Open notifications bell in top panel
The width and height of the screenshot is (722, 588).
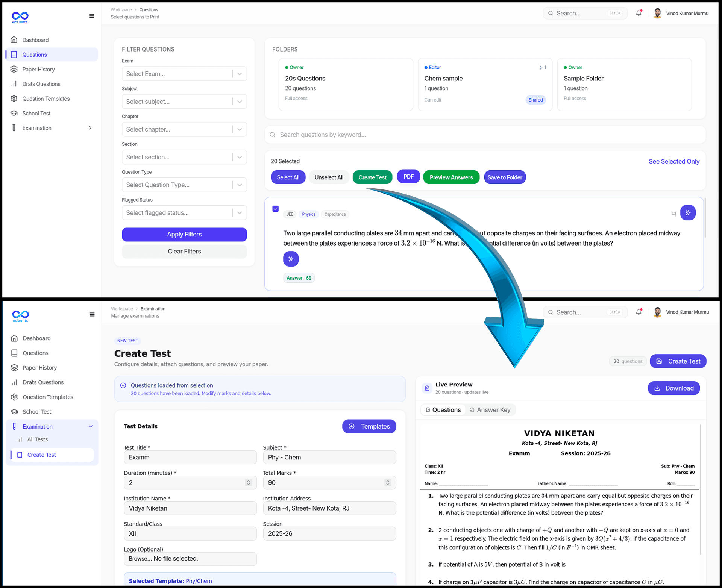(639, 13)
